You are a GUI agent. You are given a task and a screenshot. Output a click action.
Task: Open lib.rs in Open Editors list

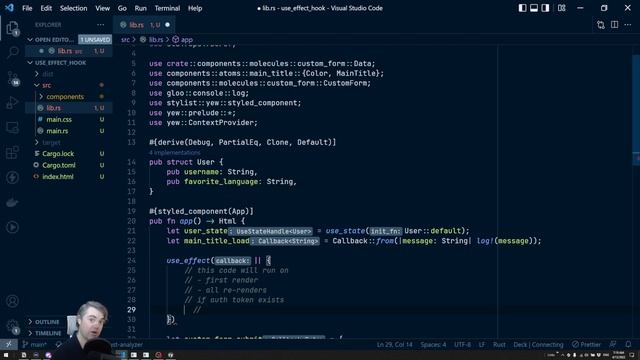(69, 51)
